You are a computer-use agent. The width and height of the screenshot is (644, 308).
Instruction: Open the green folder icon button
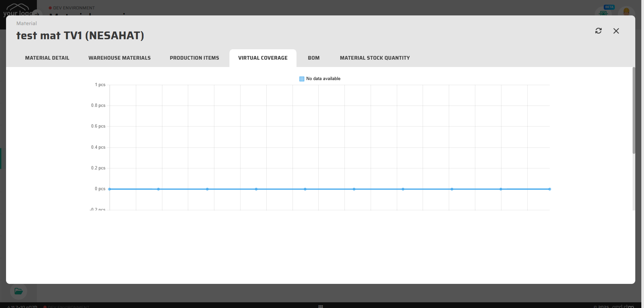18,291
